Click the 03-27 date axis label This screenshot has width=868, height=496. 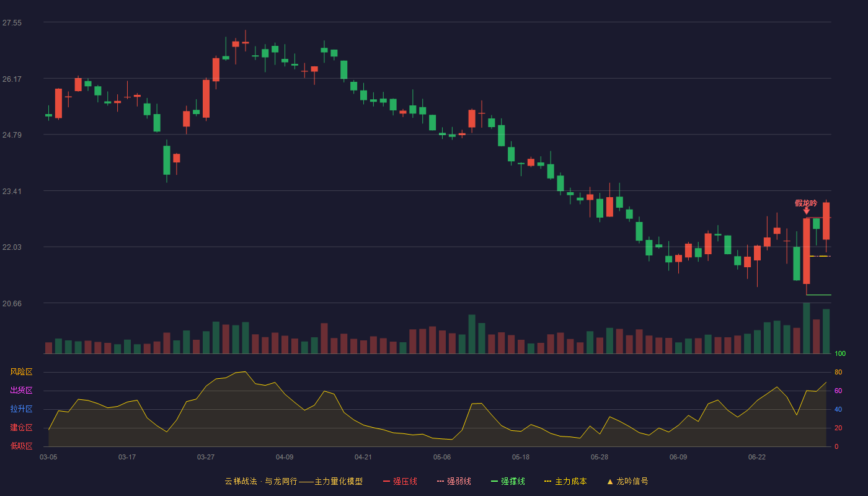[206, 457]
